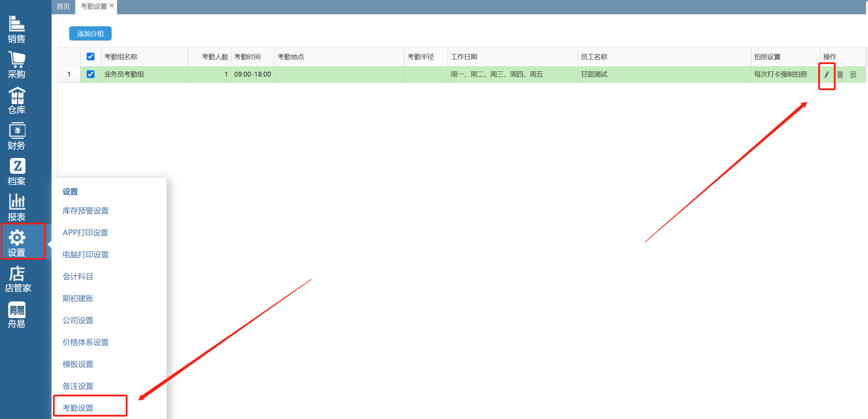Open 价格体系设置 from the settings menu

(86, 342)
